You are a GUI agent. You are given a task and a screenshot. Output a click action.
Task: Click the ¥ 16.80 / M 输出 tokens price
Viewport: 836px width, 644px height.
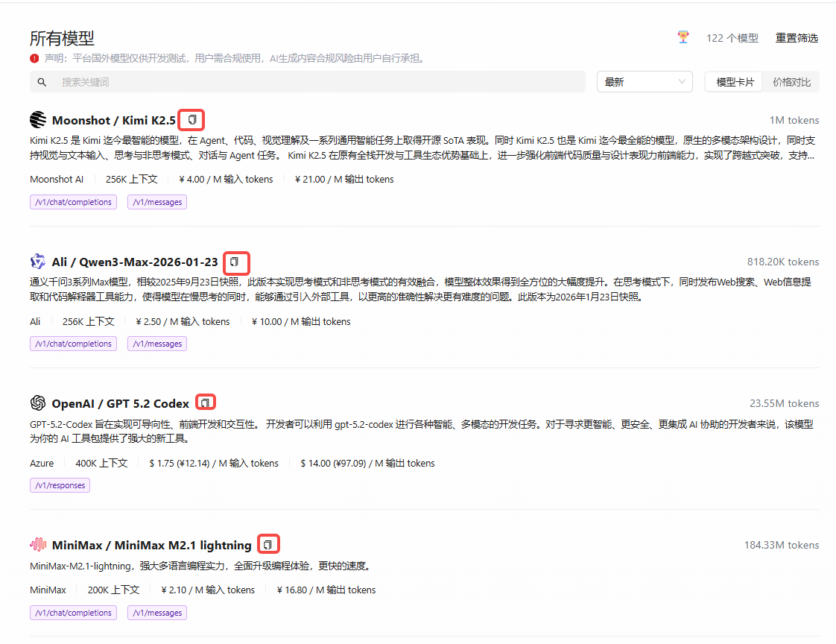pos(326,590)
